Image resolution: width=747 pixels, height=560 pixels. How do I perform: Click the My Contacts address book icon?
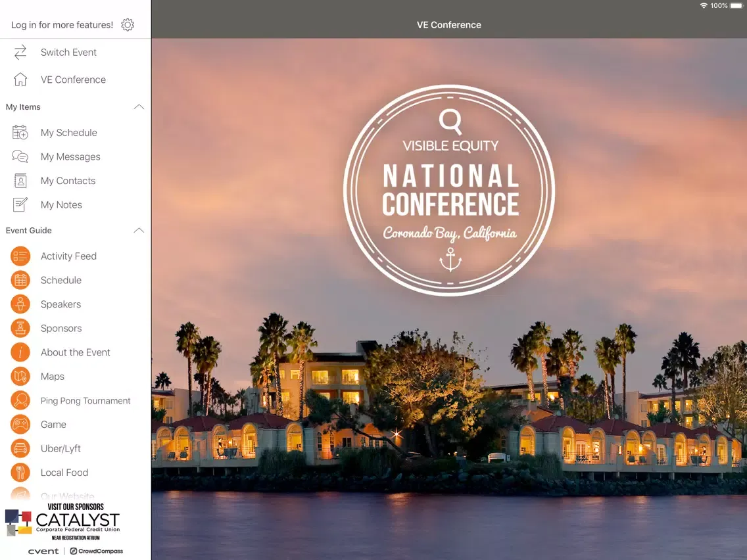[20, 181]
